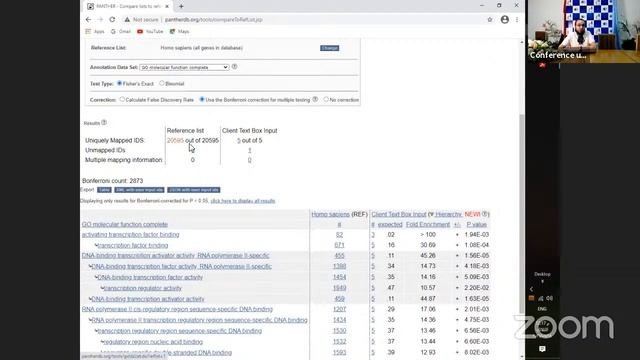
Task: Open reference count 671 link
Action: point(339,245)
